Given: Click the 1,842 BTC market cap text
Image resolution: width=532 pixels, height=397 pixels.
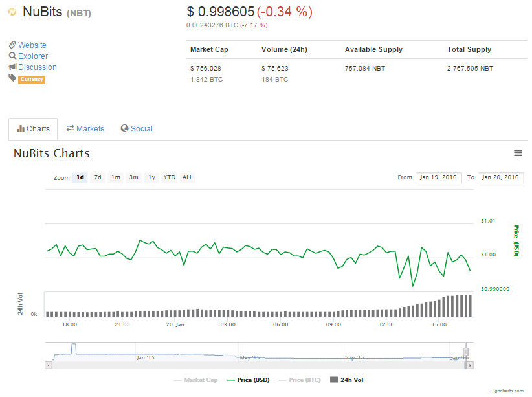Looking at the screenshot, I should [x=206, y=80].
